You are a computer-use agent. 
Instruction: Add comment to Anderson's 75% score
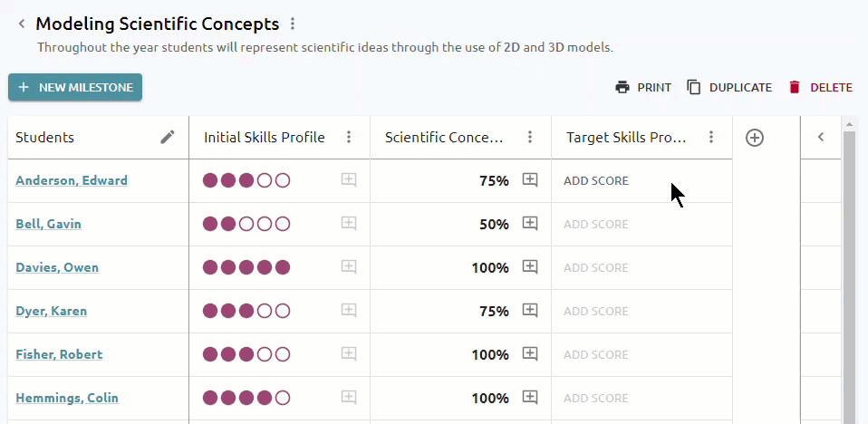(x=530, y=180)
